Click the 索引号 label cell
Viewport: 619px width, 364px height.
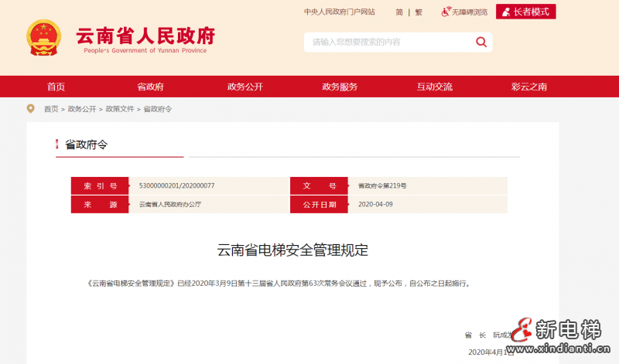pos(100,185)
